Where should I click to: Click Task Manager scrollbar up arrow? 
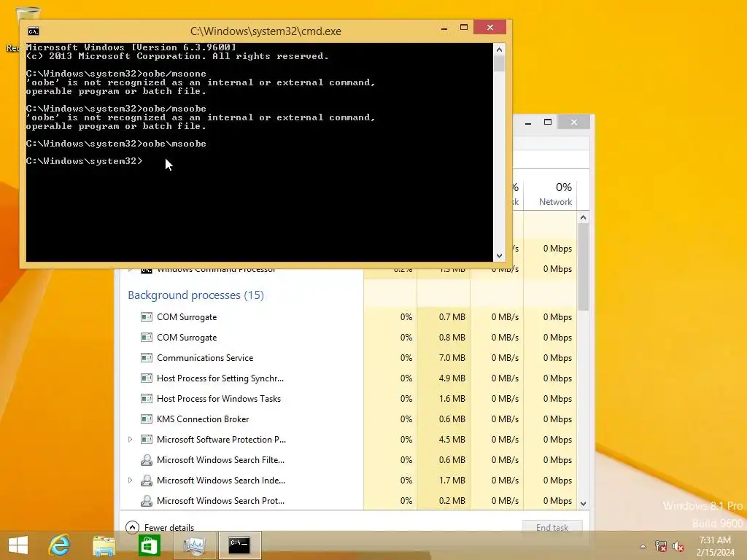[x=583, y=217]
